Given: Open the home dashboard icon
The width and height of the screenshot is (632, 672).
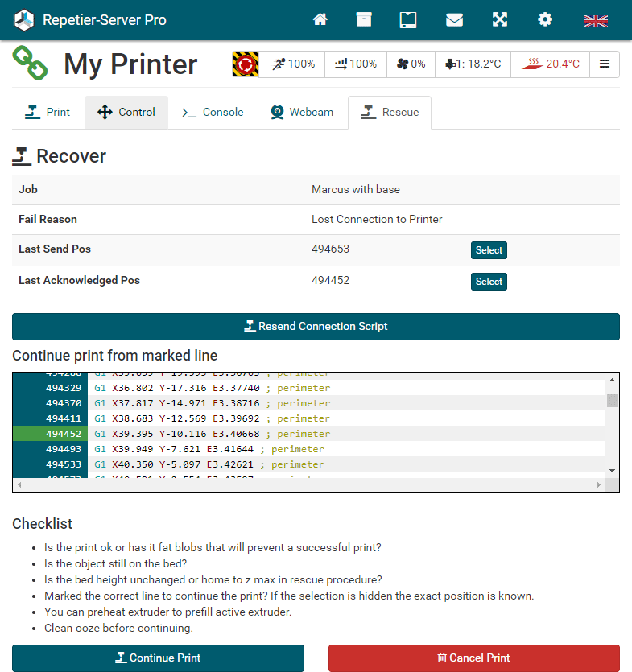Looking at the screenshot, I should [x=320, y=20].
